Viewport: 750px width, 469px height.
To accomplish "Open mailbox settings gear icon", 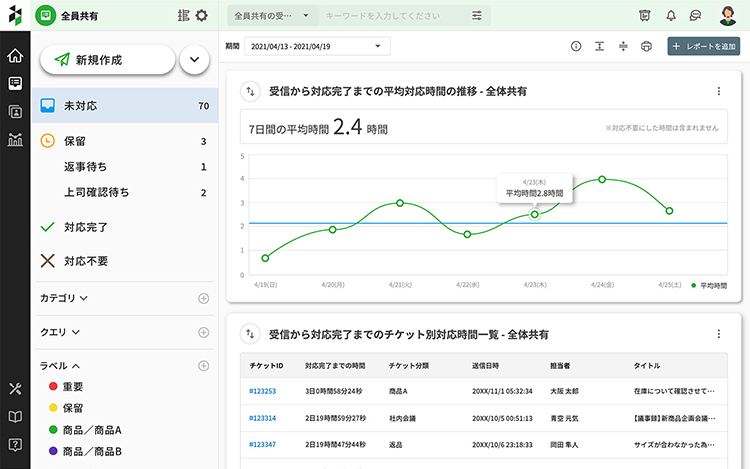I will point(202,15).
